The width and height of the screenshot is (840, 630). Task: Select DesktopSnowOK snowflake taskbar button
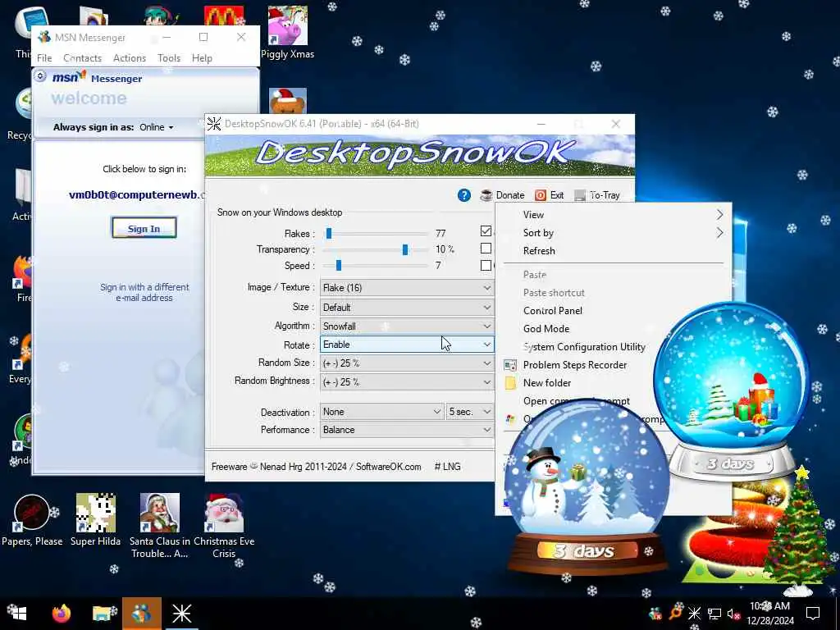(x=181, y=614)
